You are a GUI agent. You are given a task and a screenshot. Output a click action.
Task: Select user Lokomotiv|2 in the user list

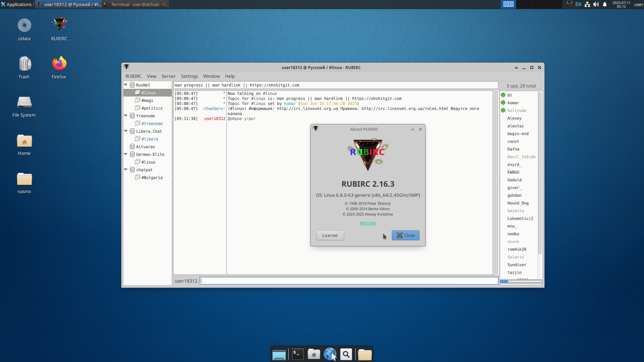(520, 218)
